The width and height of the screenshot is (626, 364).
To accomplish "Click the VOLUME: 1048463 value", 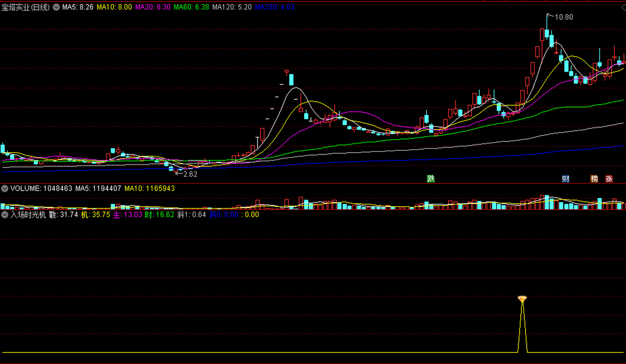I will 41,188.
